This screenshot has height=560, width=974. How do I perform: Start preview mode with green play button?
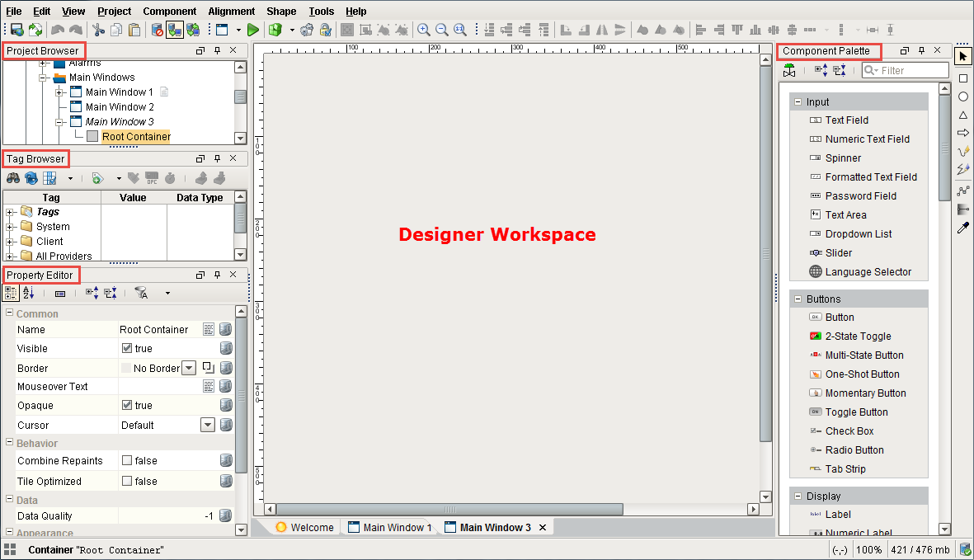coord(252,30)
